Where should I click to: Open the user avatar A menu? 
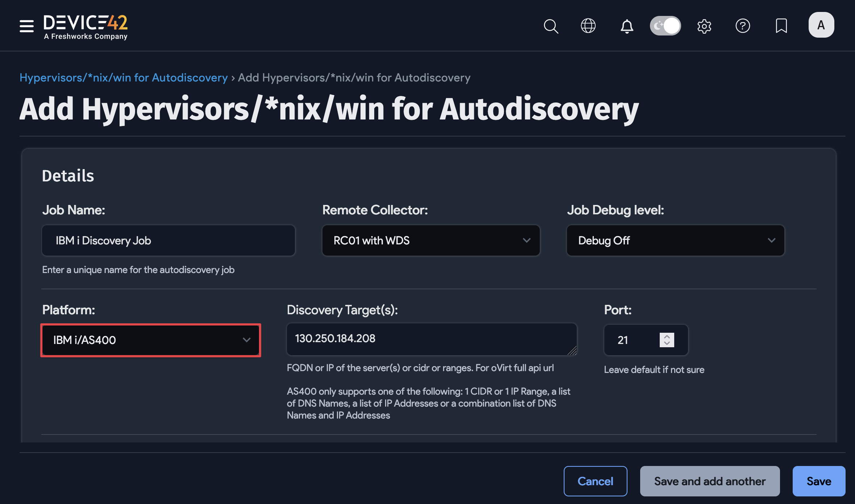click(821, 25)
